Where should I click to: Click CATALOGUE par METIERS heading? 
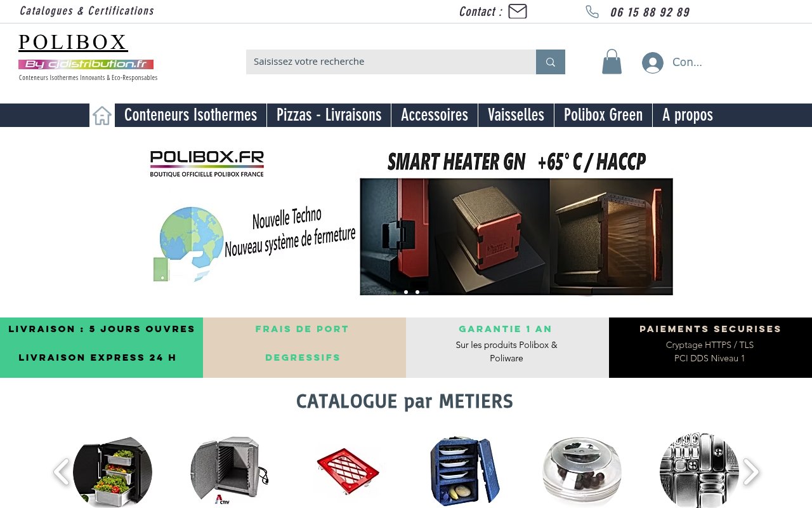[405, 401]
